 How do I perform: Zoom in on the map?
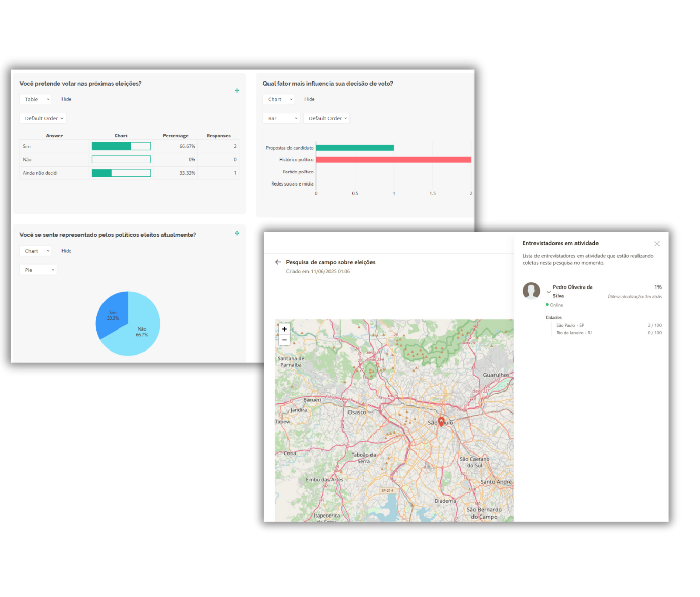click(x=284, y=329)
